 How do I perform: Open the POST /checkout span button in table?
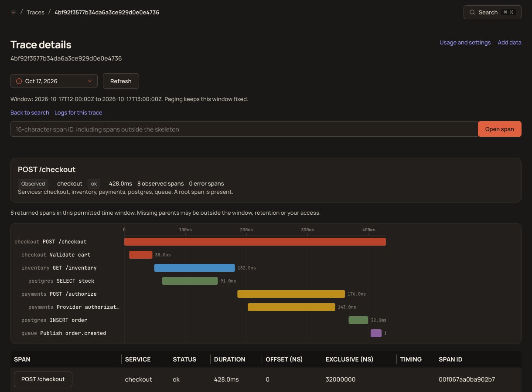(43, 379)
